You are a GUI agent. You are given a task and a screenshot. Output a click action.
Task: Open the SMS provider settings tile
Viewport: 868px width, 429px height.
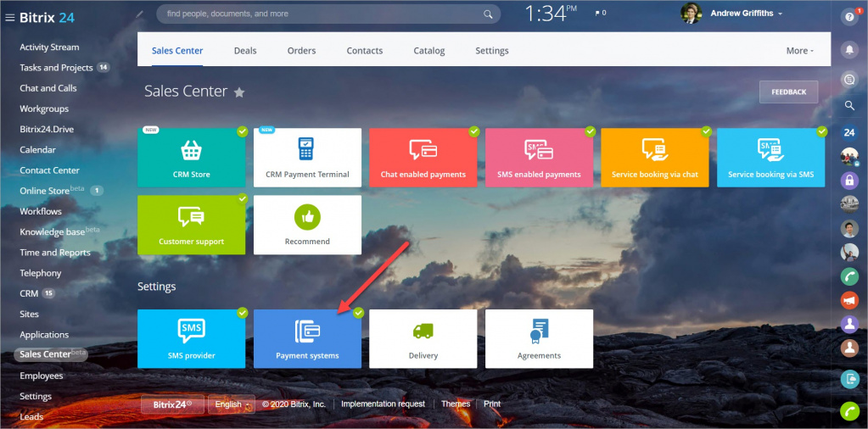tap(192, 339)
